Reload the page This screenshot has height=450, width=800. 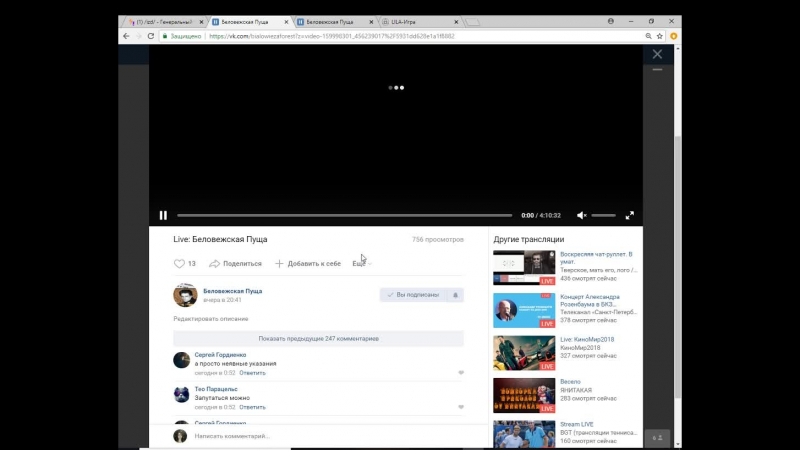[x=151, y=36]
